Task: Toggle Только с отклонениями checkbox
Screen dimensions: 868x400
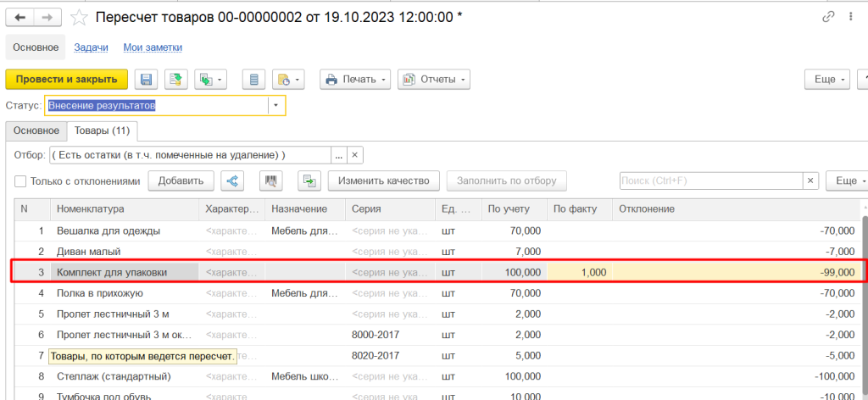Action: pyautogui.click(x=20, y=181)
